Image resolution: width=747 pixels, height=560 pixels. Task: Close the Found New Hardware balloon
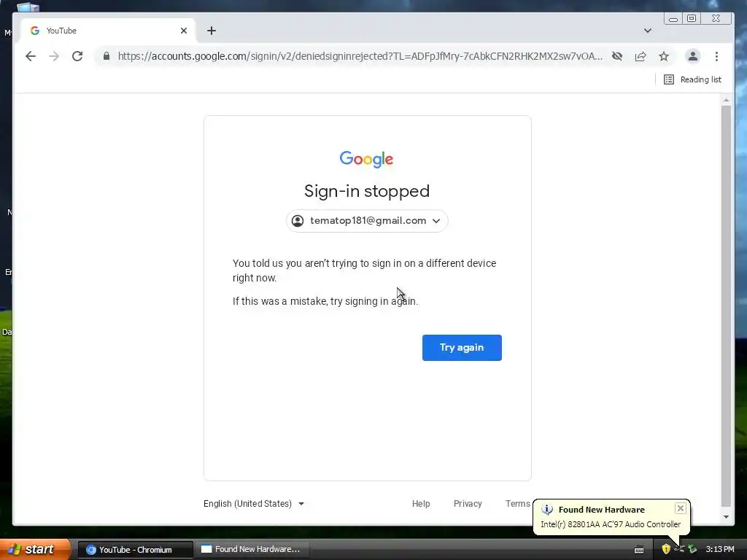pos(681,508)
